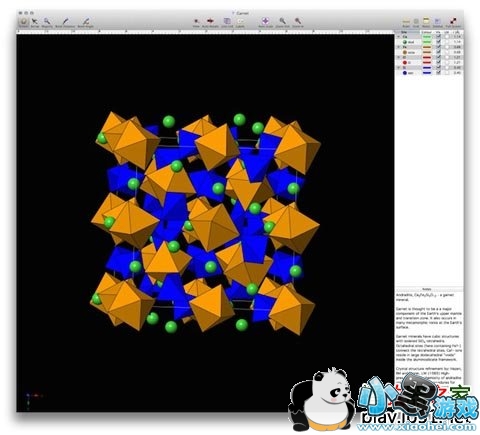The height and width of the screenshot is (435, 480).
Task: Click the Ca row radius value
Action: [457, 37]
